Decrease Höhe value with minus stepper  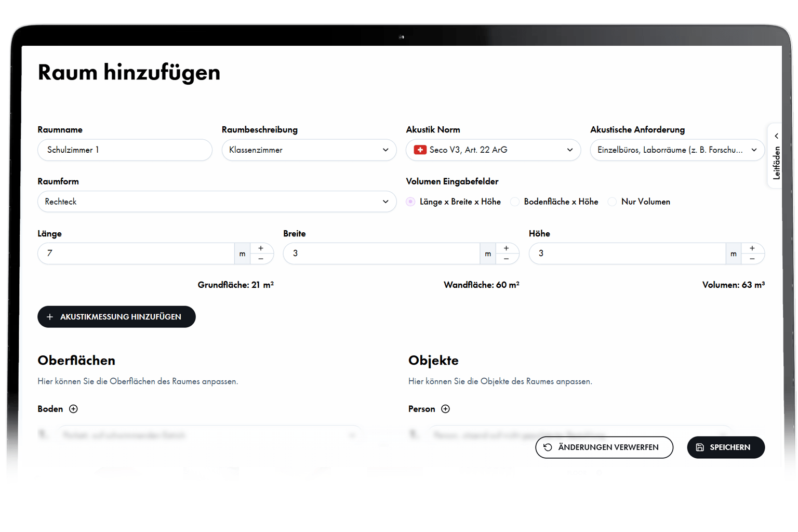tap(752, 259)
